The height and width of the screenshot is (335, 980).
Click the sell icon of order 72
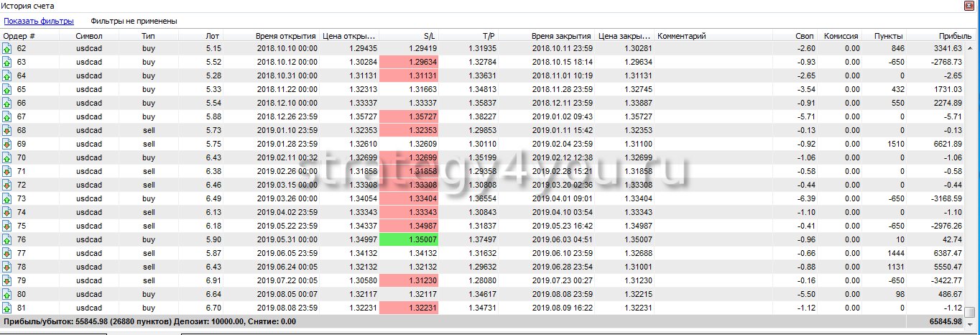point(7,185)
